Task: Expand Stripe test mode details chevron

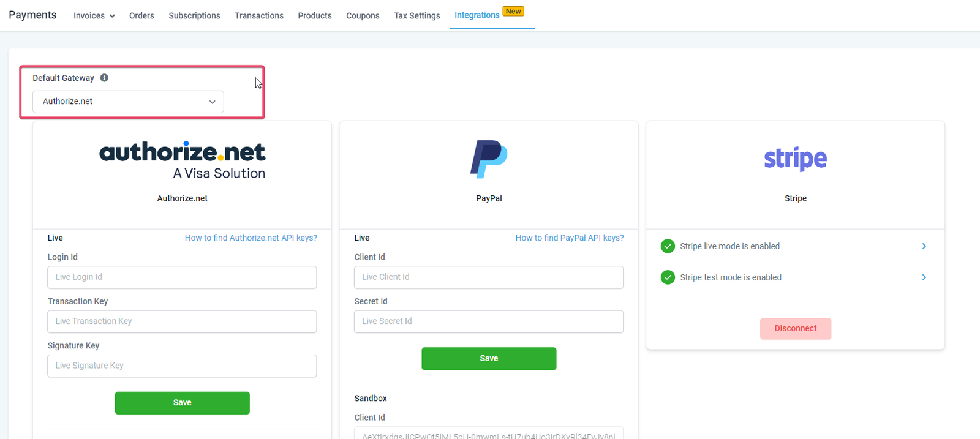Action: pos(924,277)
